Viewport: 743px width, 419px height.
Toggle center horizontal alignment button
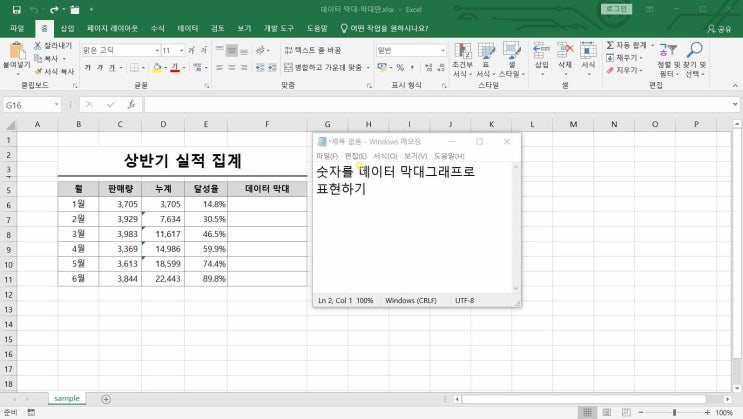[x=230, y=67]
